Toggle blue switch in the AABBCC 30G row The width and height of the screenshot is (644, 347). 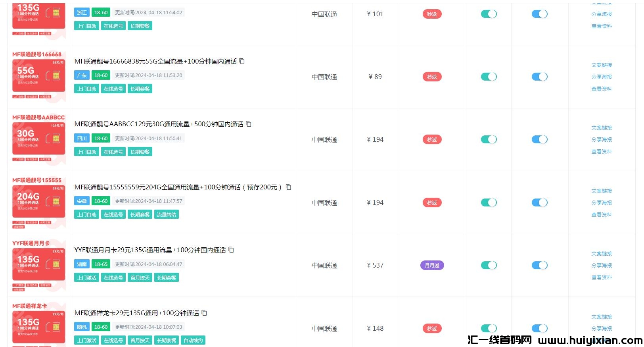[539, 139]
